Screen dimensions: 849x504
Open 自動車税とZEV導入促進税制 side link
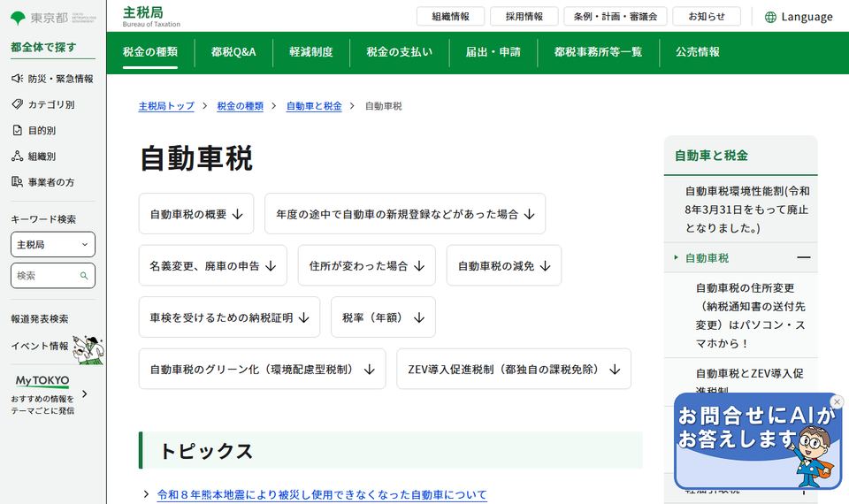[x=749, y=380]
